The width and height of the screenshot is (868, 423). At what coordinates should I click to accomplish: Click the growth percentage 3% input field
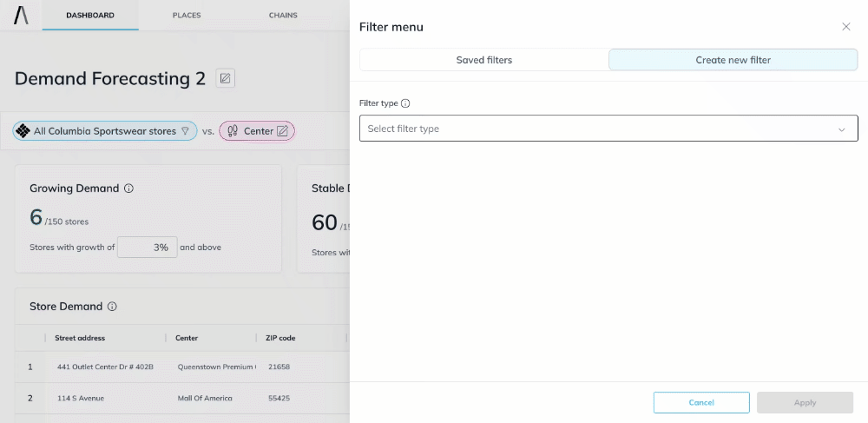(x=148, y=247)
